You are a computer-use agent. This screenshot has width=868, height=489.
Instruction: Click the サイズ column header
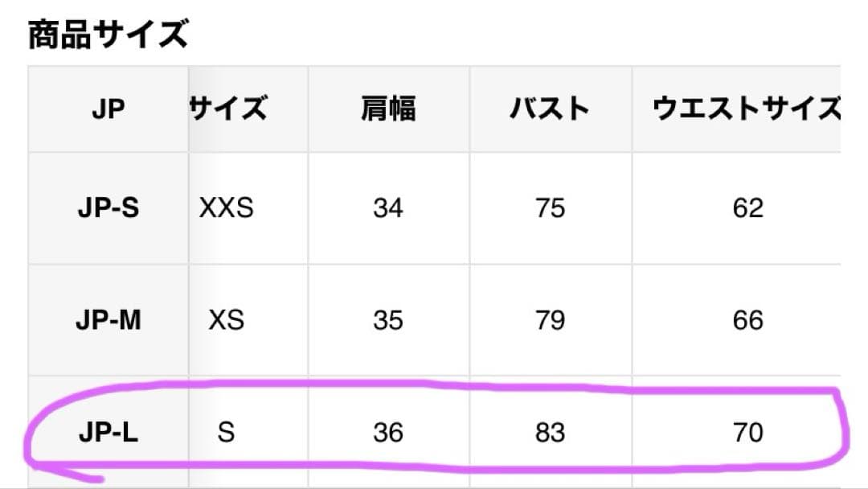click(228, 108)
